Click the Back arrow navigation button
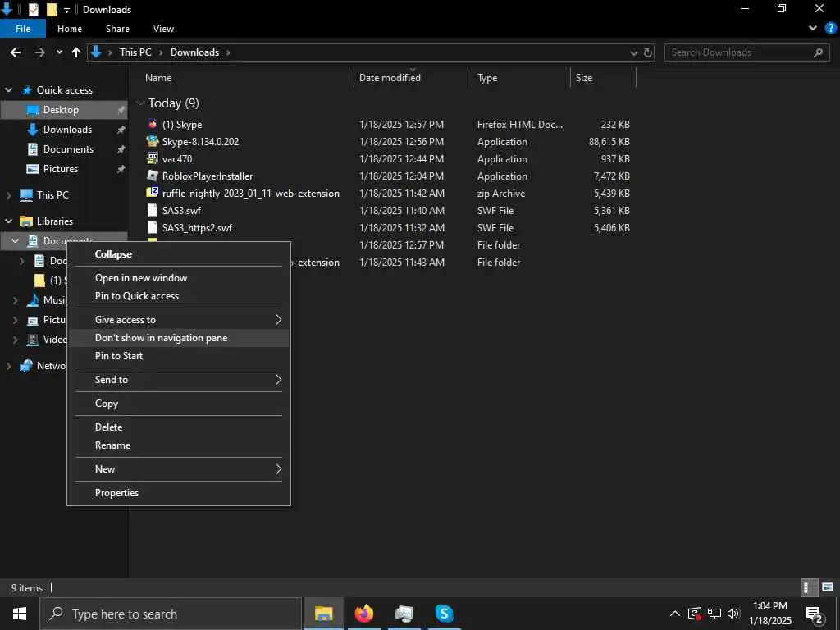 tap(16, 52)
